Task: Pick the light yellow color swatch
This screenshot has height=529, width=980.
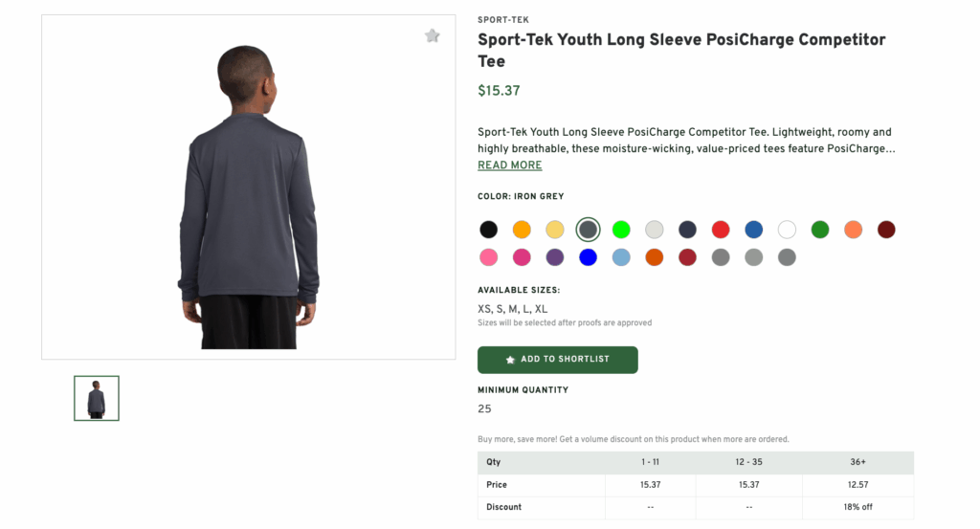Action: pos(555,230)
